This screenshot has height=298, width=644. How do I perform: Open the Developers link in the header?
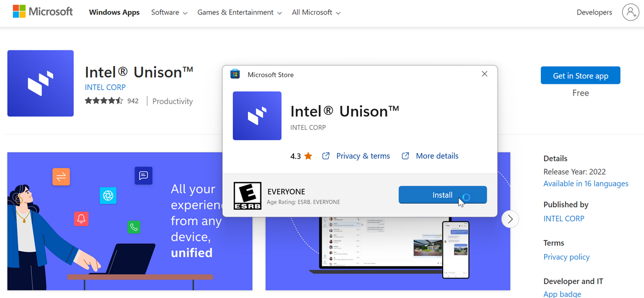coord(594,12)
